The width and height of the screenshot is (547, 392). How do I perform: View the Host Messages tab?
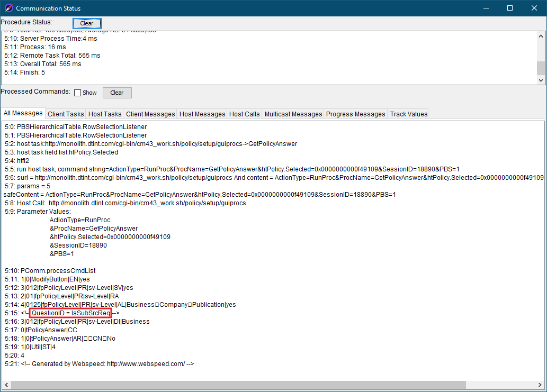(202, 114)
